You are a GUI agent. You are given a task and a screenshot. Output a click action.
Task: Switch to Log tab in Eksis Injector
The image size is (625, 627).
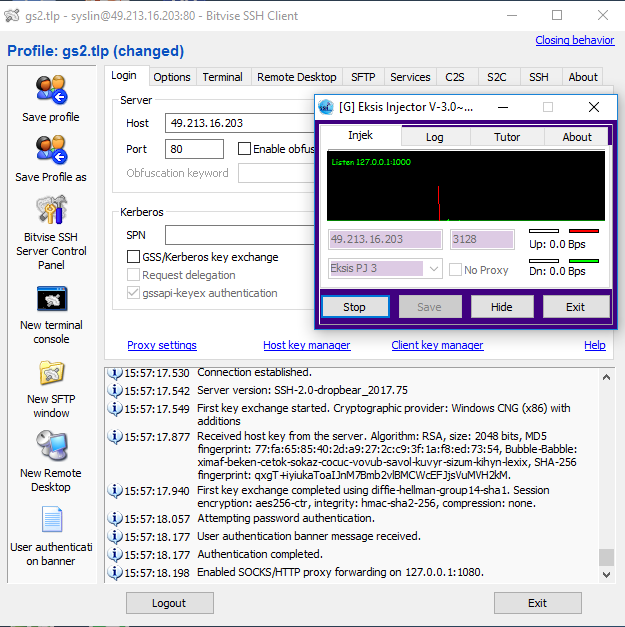(434, 137)
